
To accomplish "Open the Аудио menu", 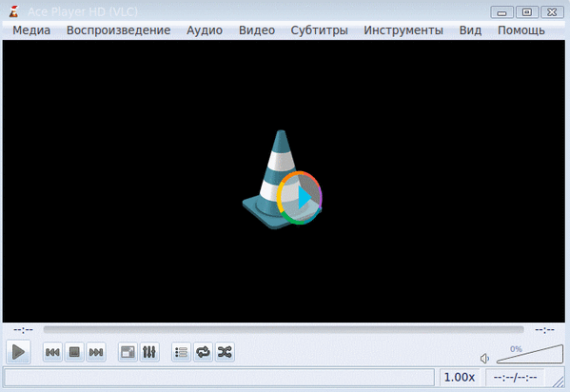I will pos(205,30).
